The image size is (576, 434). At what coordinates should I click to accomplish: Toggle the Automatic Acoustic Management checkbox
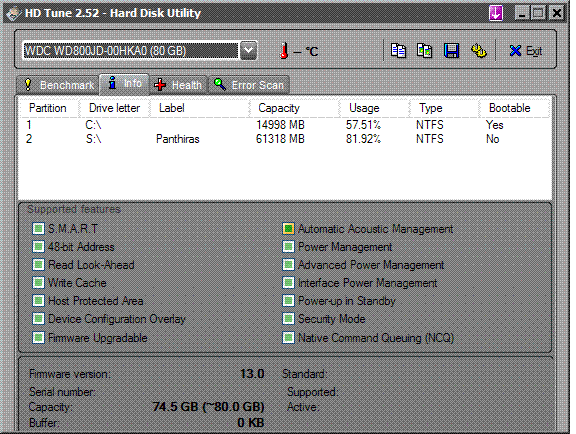tap(288, 229)
